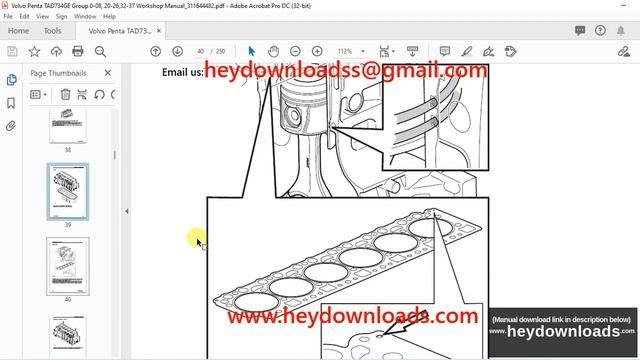This screenshot has height=360, width=640.
Task: Select page 40 thumbnail
Action: point(68,266)
